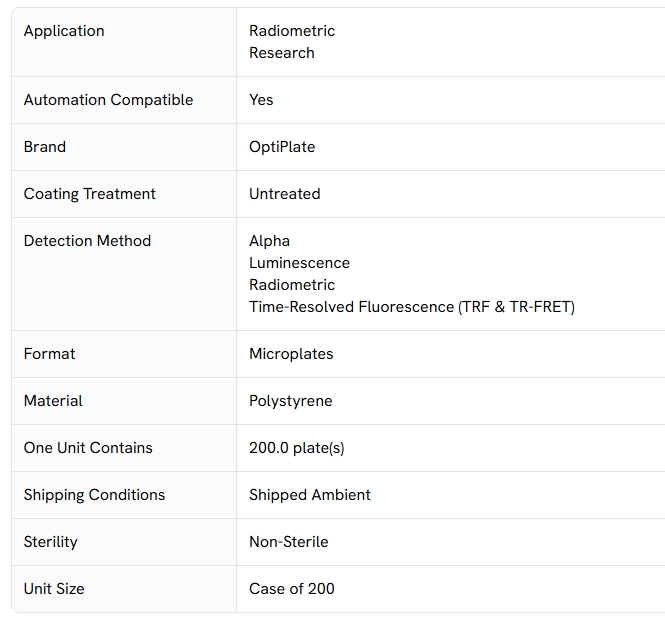Click the Polystyrene material value
This screenshot has height=621, width=665.
pyautogui.click(x=291, y=401)
